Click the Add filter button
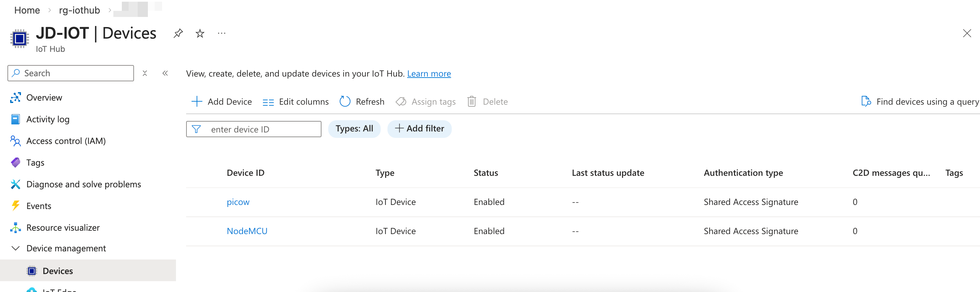The image size is (980, 292). pyautogui.click(x=419, y=129)
